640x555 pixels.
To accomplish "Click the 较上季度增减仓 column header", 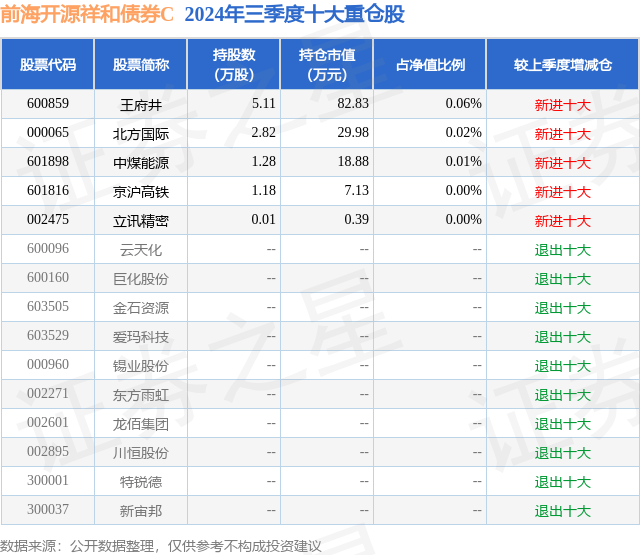I will click(x=563, y=64).
